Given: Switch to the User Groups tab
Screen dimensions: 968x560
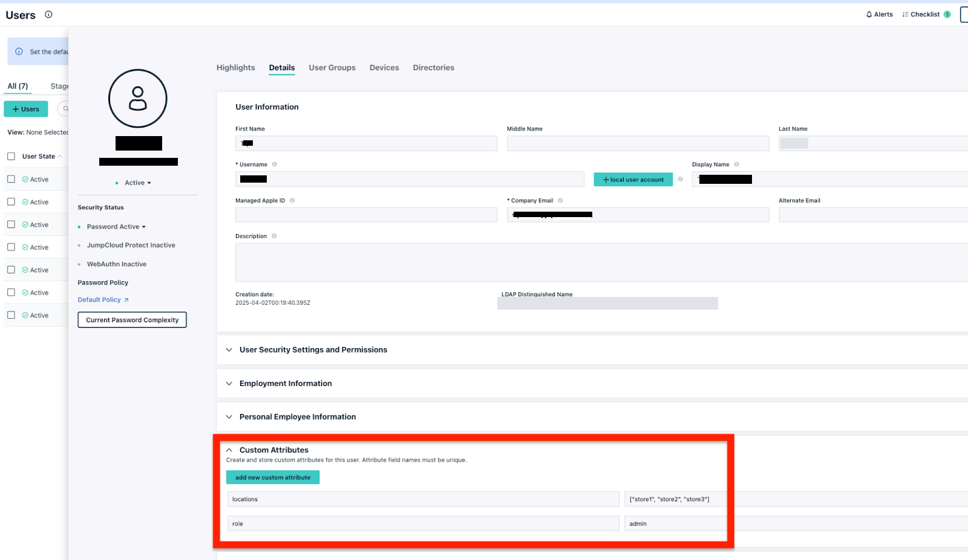Looking at the screenshot, I should (332, 68).
